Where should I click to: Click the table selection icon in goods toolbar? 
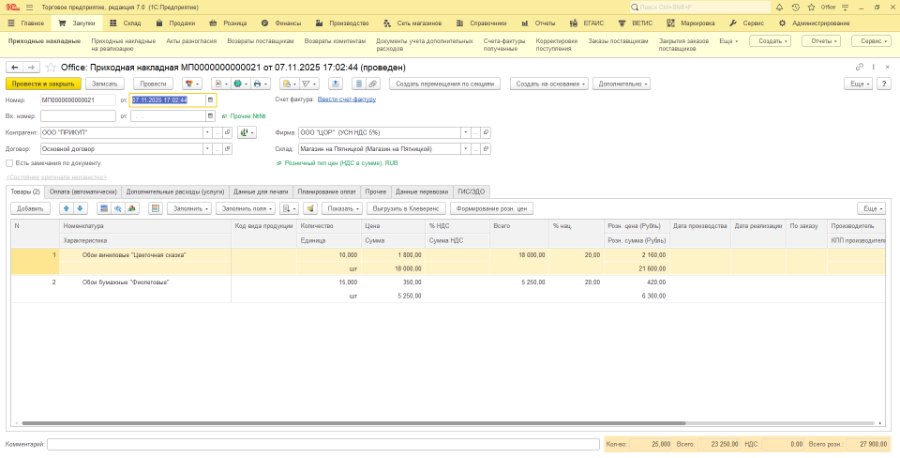(104, 209)
